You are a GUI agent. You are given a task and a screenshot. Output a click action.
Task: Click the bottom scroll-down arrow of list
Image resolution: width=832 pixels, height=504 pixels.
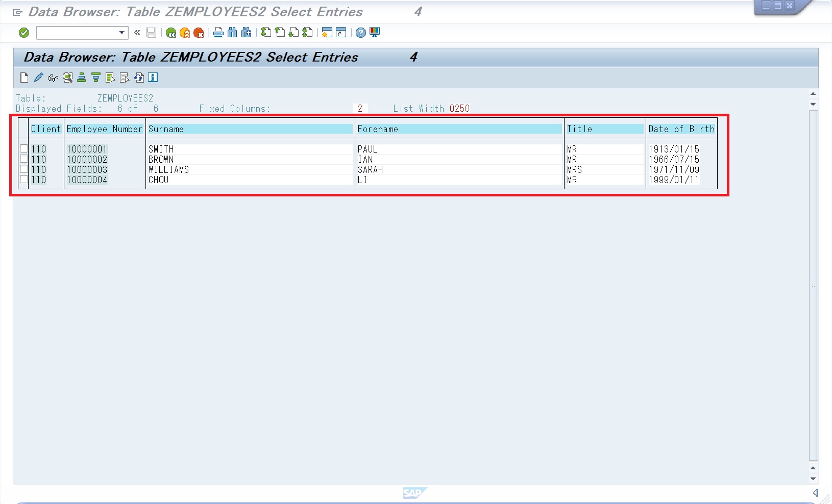point(813,478)
